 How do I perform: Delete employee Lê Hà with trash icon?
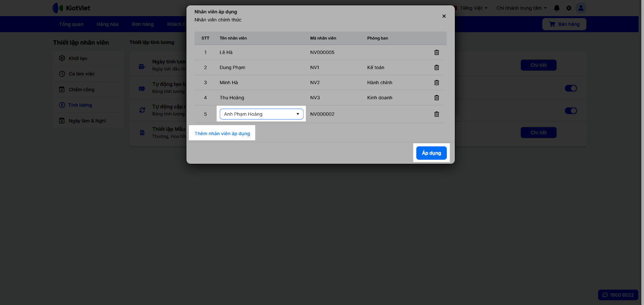pos(437,52)
